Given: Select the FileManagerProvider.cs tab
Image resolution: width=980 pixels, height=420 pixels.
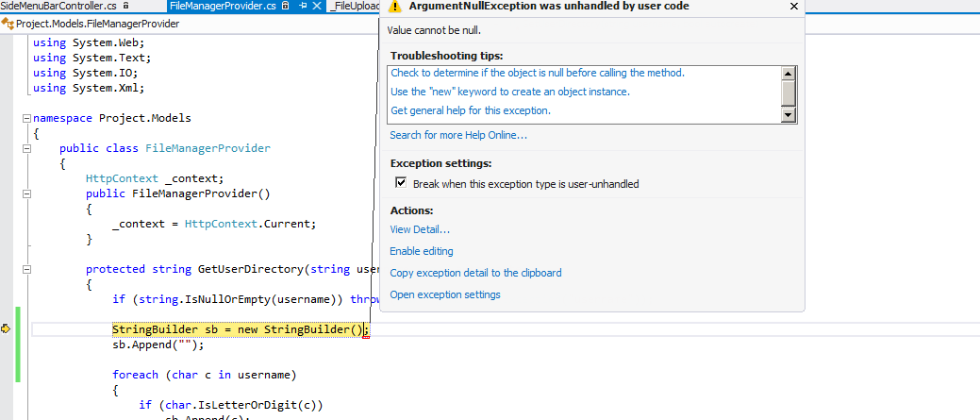Looking at the screenshot, I should tap(224, 6).
